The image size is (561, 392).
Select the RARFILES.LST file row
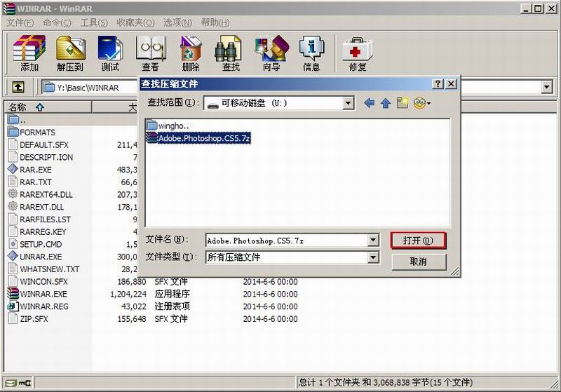click(x=45, y=219)
